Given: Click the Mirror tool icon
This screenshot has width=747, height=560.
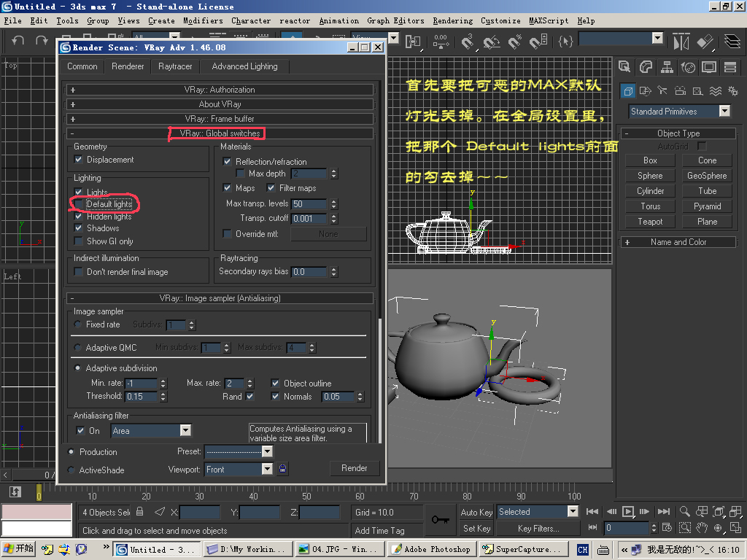Looking at the screenshot, I should tap(681, 42).
